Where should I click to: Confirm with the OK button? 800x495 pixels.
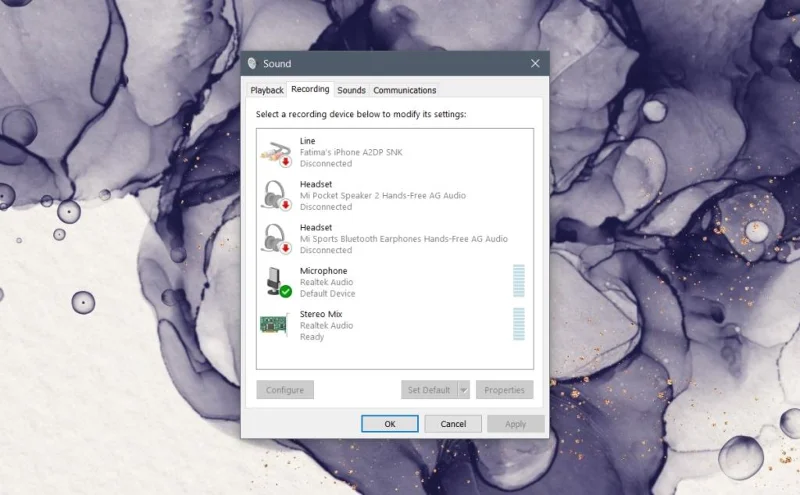pyautogui.click(x=390, y=424)
